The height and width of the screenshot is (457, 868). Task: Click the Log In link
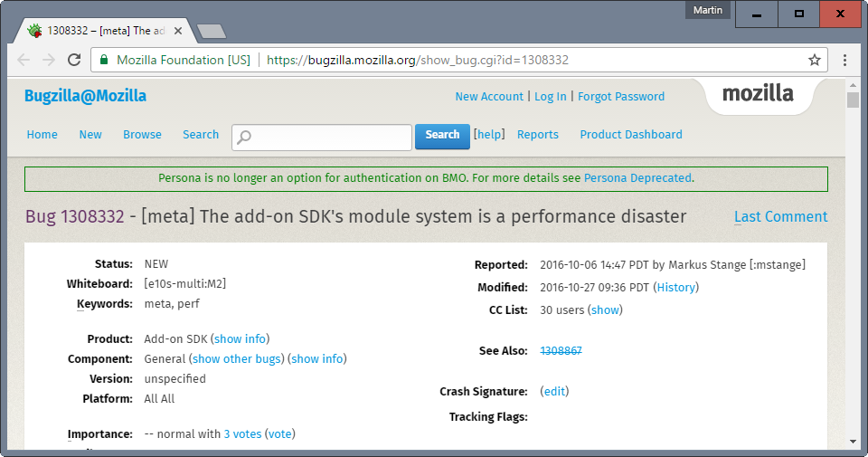tap(551, 97)
